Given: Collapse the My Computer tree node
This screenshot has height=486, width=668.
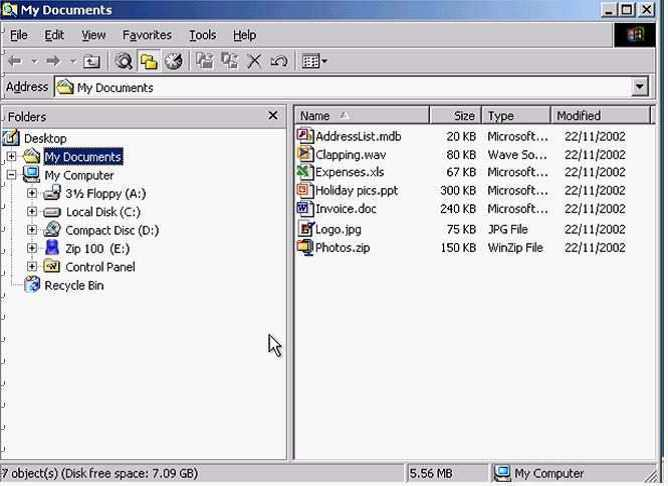Looking at the screenshot, I should click(12, 175).
